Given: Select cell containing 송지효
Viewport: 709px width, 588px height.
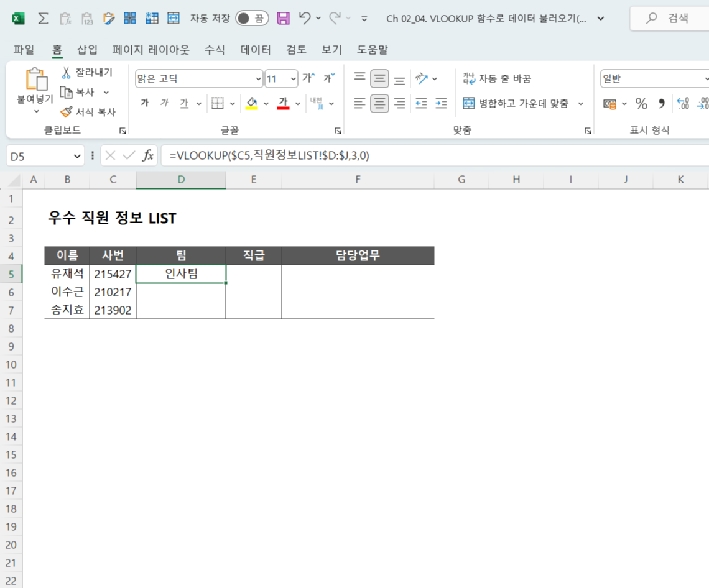Looking at the screenshot, I should click(67, 310).
